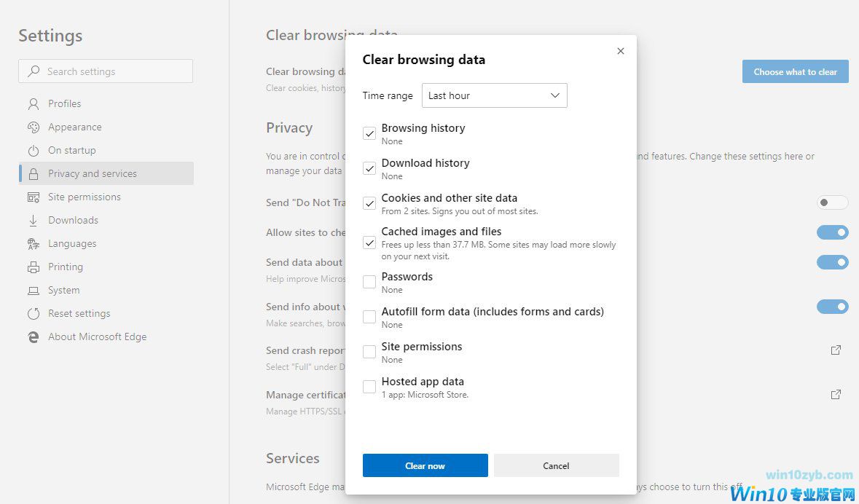This screenshot has height=504, width=859.
Task: Click the Site permissions icon in sidebar
Action: 33,197
